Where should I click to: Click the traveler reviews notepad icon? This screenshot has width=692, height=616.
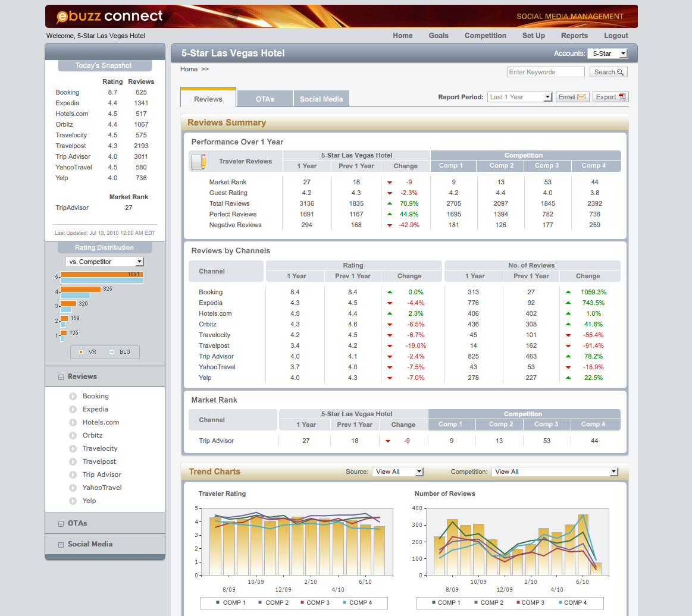pyautogui.click(x=198, y=161)
